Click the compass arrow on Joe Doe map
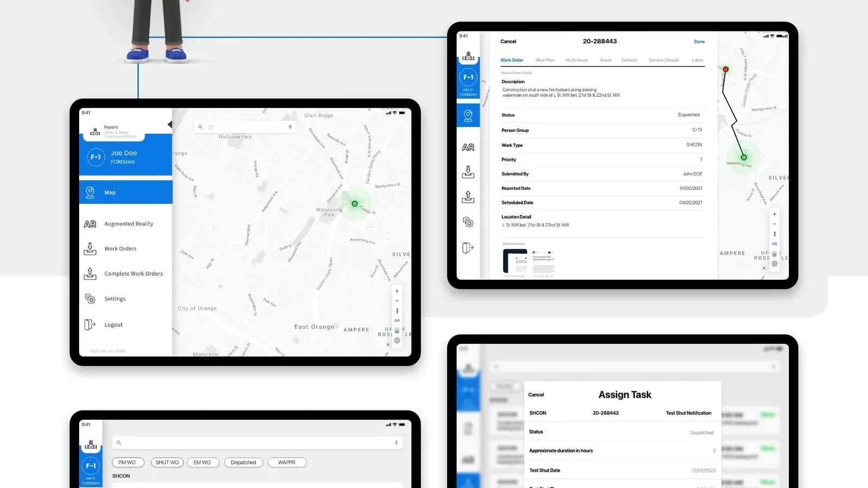The height and width of the screenshot is (488, 868). (397, 311)
